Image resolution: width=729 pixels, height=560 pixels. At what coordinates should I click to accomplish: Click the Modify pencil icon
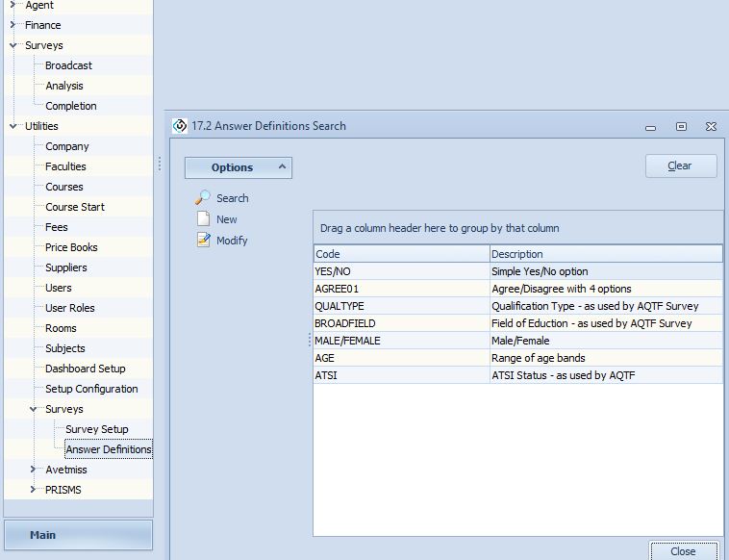click(x=203, y=241)
